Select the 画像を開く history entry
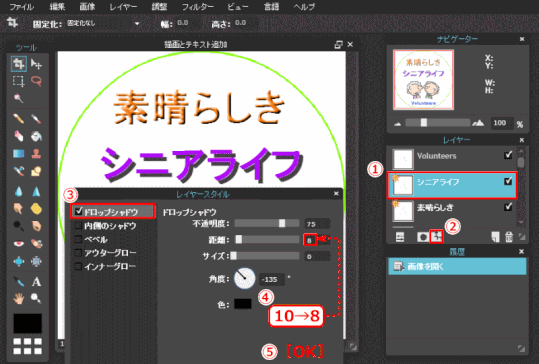Image resolution: width=539 pixels, height=364 pixels. point(457,266)
